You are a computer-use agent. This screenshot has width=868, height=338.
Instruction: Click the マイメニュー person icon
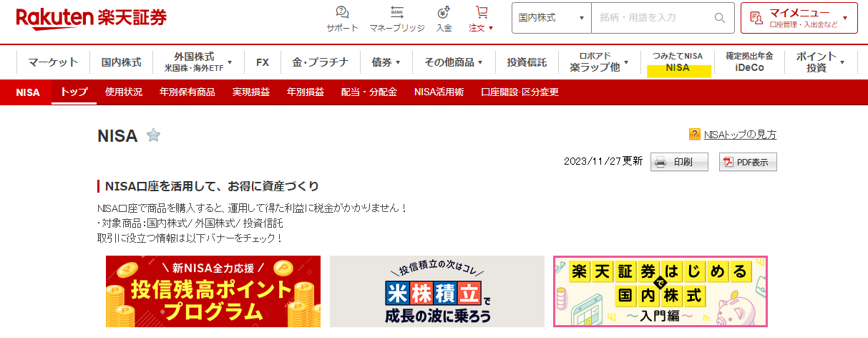pyautogui.click(x=756, y=18)
